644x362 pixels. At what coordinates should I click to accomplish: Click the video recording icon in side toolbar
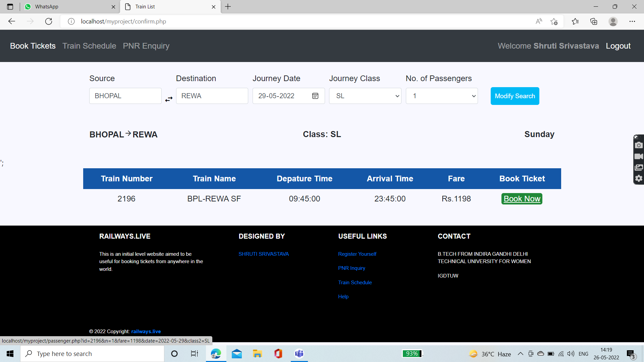(639, 156)
